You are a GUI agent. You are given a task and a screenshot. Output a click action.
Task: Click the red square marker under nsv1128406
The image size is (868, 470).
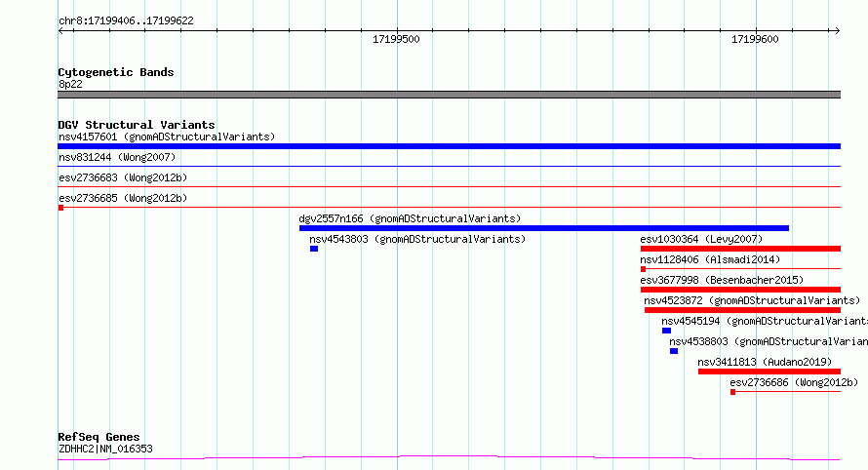(644, 269)
